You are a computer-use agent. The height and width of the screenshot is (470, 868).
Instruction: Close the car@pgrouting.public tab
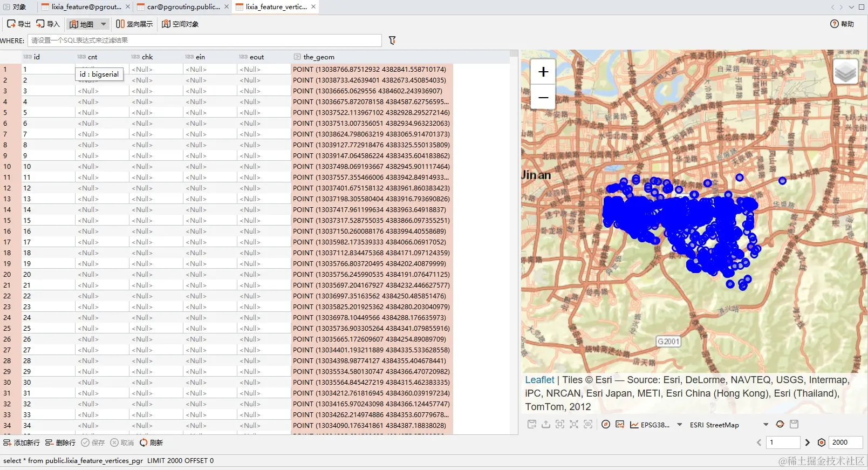point(227,7)
